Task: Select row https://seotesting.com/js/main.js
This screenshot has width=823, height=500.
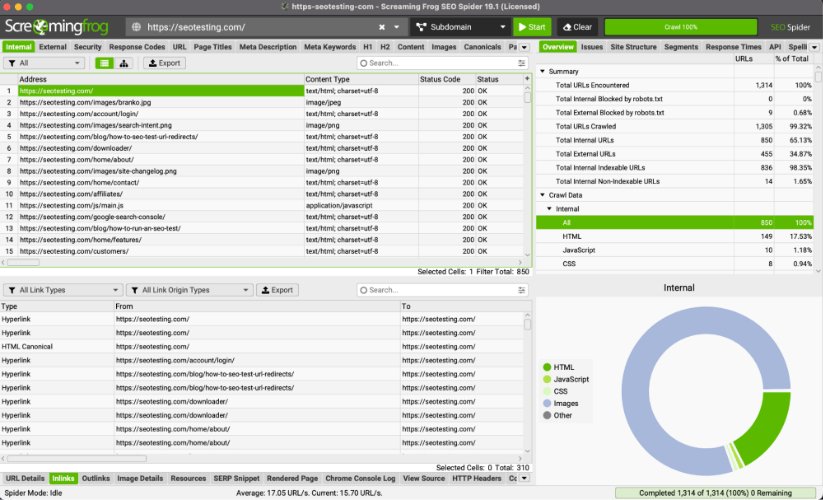Action: tap(262, 206)
